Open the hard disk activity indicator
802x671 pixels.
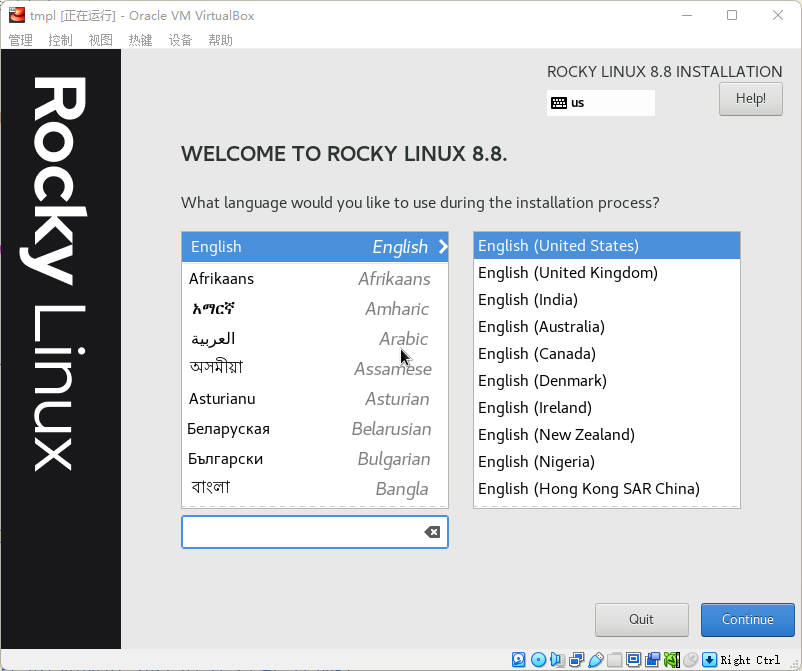coord(518,660)
